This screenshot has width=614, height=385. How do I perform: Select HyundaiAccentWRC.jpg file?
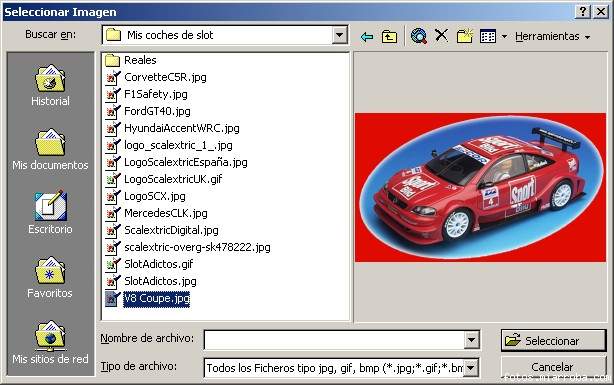[x=182, y=128]
